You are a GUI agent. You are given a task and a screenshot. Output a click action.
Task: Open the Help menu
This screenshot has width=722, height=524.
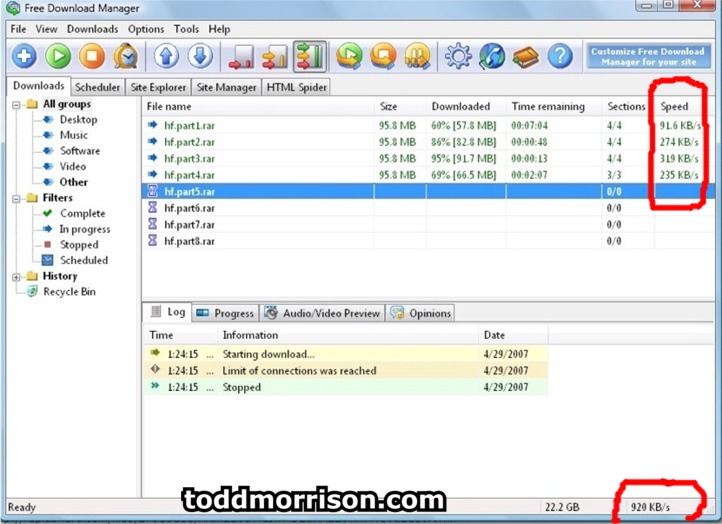pos(219,29)
